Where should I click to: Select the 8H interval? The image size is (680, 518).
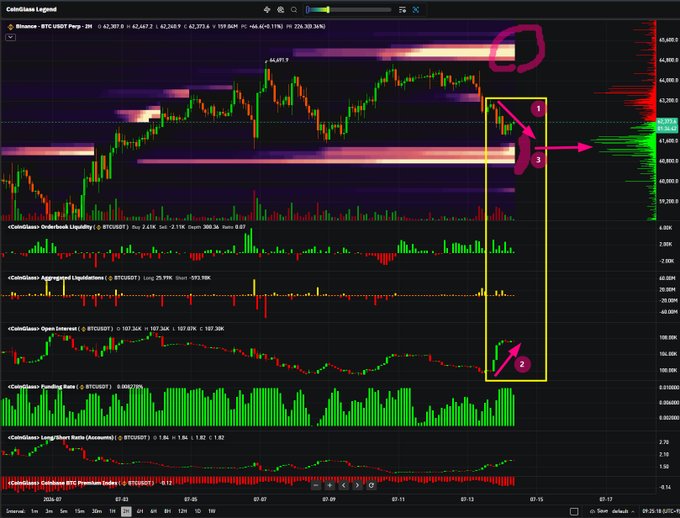[167, 511]
